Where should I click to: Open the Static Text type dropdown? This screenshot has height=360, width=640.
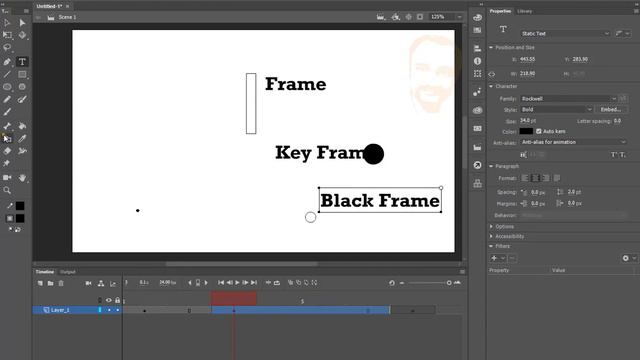click(x=565, y=33)
